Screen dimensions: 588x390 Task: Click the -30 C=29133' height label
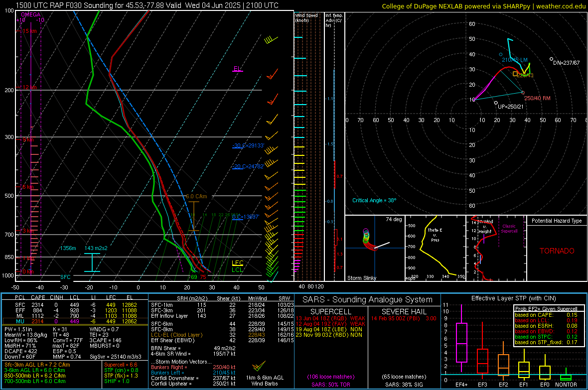[x=248, y=145]
